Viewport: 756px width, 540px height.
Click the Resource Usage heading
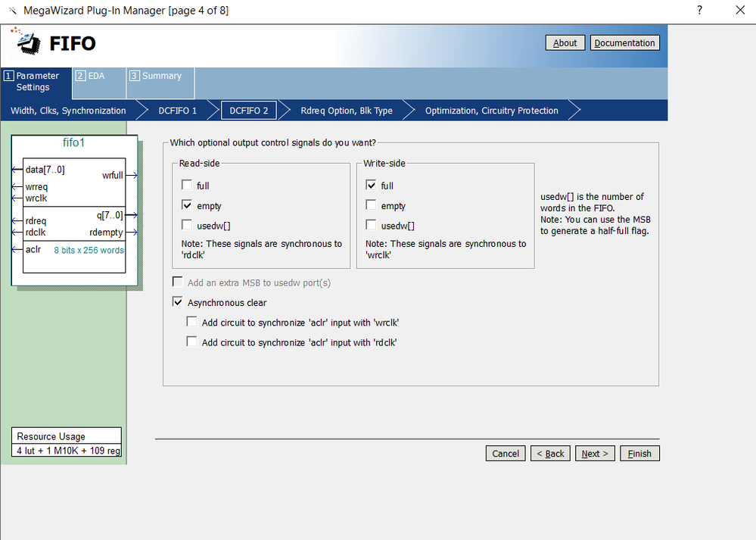pos(51,436)
